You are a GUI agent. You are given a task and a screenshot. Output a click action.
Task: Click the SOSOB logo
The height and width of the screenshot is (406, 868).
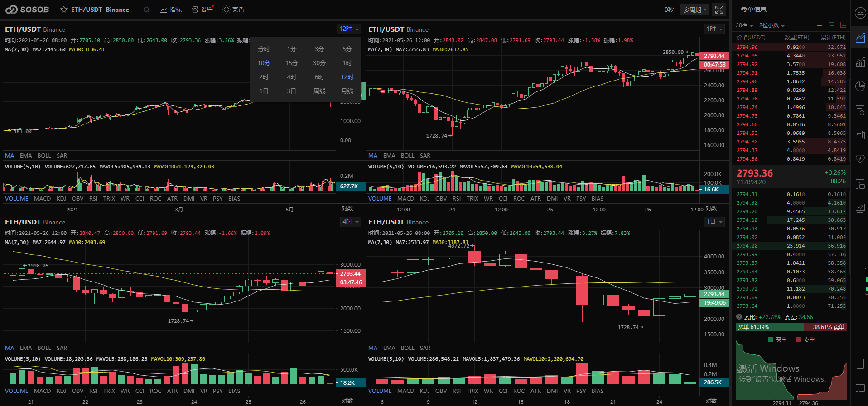click(x=27, y=10)
